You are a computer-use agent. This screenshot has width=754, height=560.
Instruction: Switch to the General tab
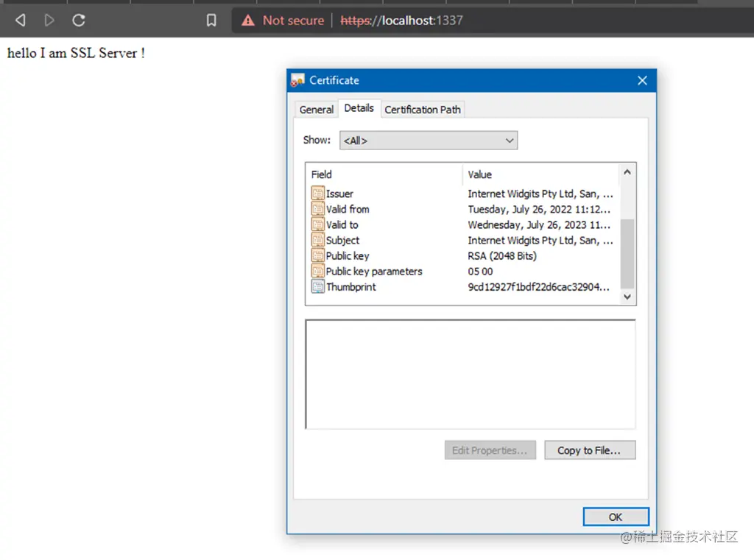[316, 110]
